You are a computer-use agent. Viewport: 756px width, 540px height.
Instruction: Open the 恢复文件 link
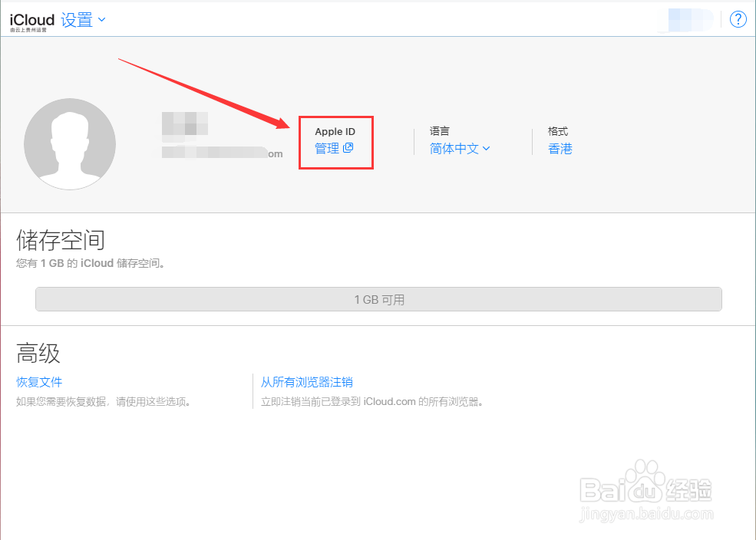click(x=39, y=382)
